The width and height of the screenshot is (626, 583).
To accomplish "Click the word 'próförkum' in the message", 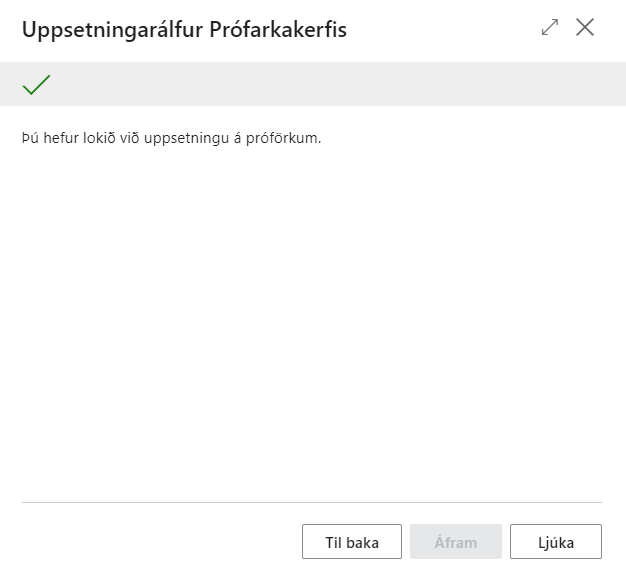I will (286, 138).
